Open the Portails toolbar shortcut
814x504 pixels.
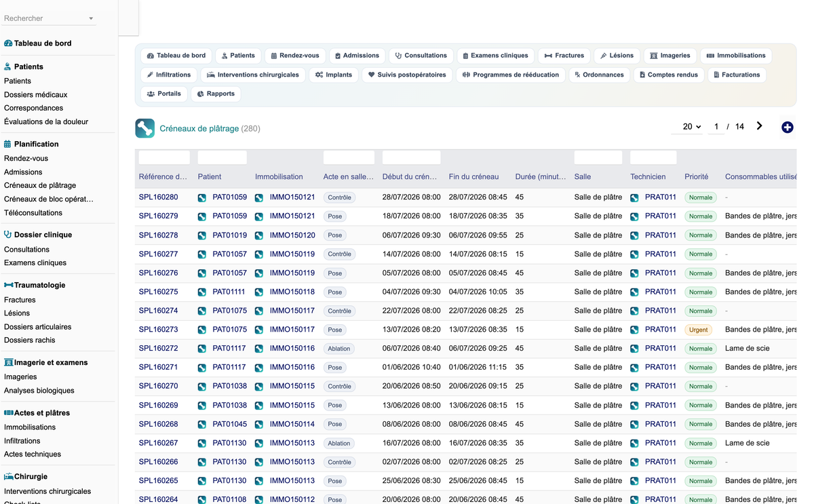[163, 94]
